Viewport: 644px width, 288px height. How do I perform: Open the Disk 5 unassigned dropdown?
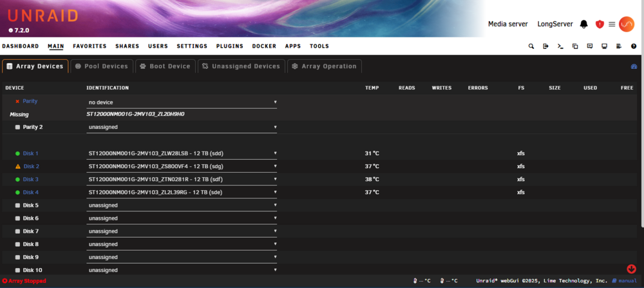click(182, 206)
